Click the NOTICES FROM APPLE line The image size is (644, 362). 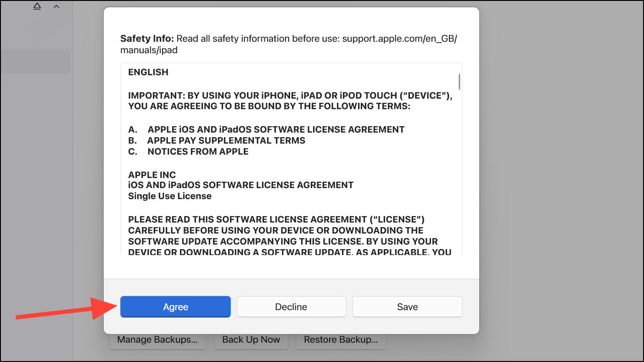point(197,151)
